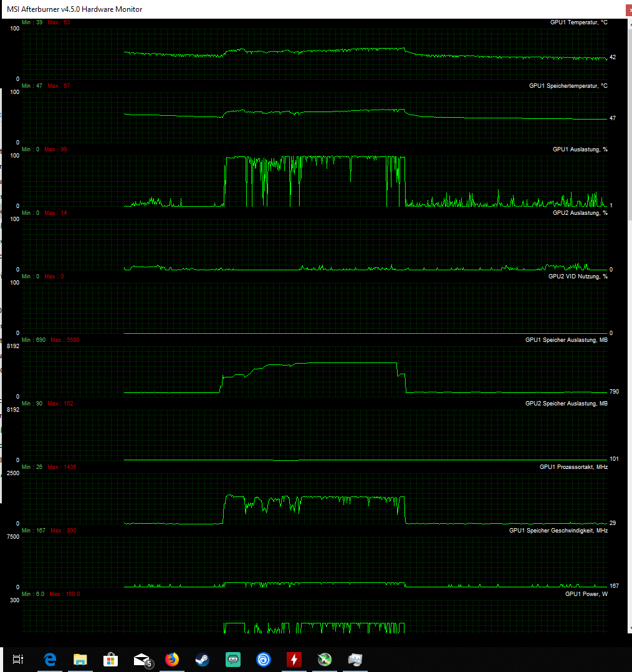Open hardware monitor taskbar icon
Screen dimensions: 632x672
pyautogui.click(x=355, y=659)
